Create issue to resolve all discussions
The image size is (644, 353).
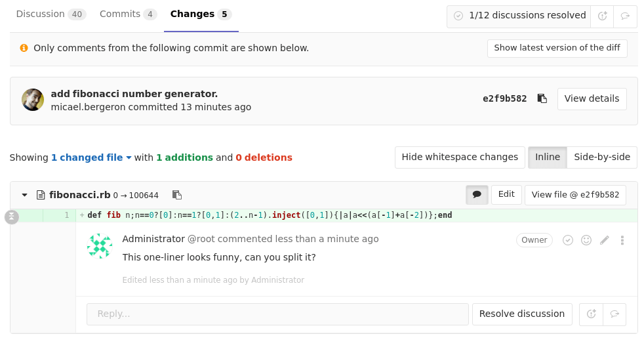(x=602, y=16)
